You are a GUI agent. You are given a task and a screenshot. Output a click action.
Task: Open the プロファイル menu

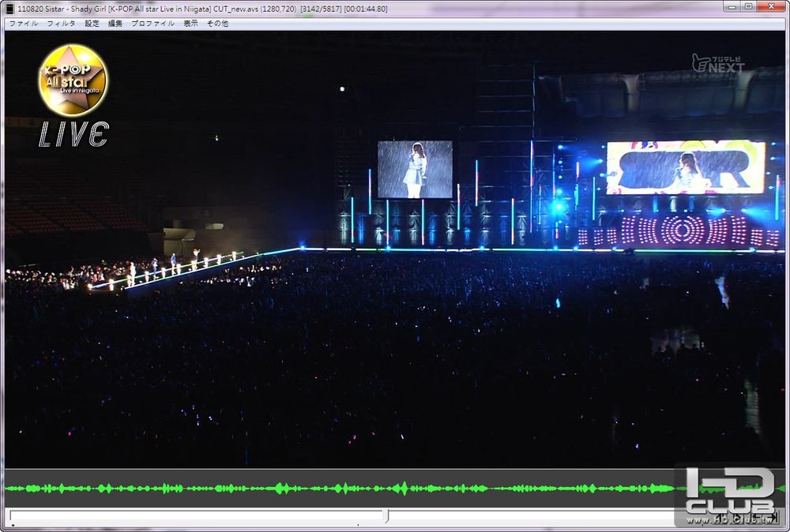tap(152, 23)
